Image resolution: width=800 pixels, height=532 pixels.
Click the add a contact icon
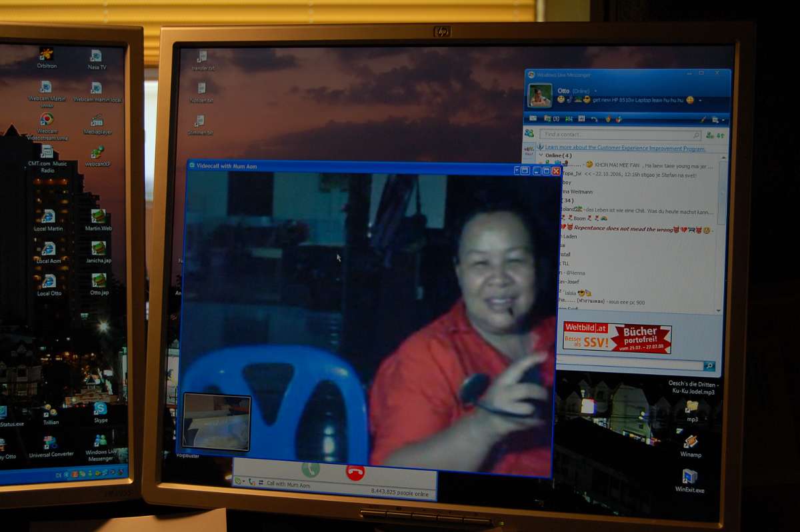[x=709, y=135]
